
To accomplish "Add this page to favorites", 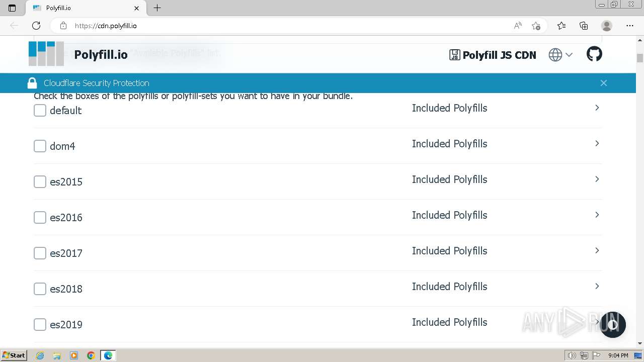I will point(536,26).
